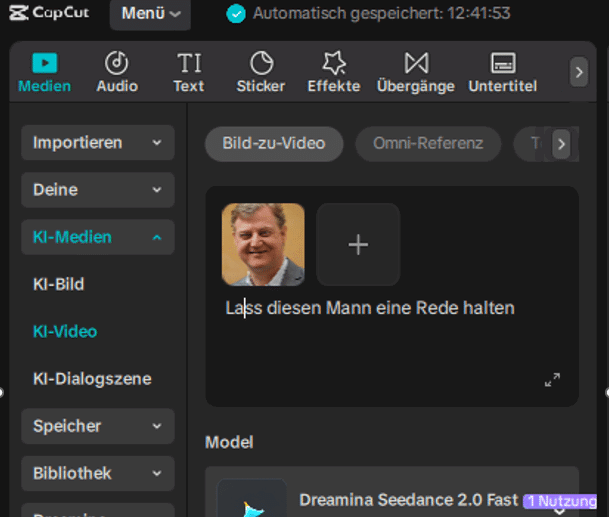Open the Untertitel tab

(x=503, y=73)
